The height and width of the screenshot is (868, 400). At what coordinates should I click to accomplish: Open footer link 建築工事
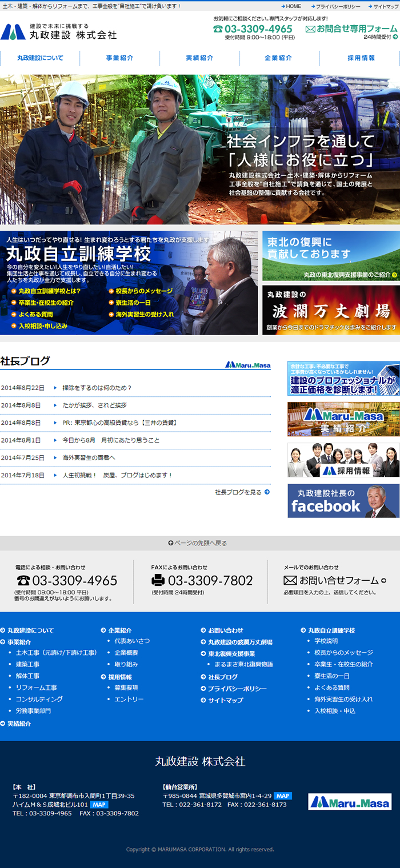pos(27,664)
